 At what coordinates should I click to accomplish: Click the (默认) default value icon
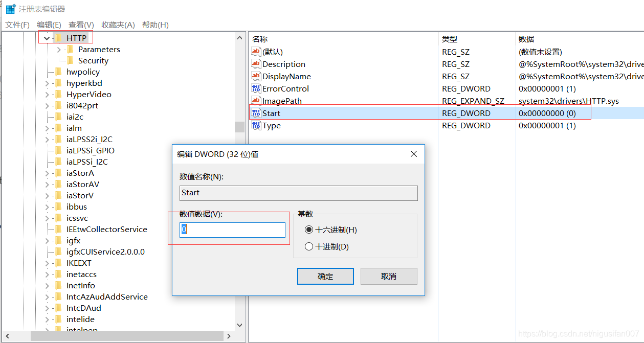tap(256, 52)
